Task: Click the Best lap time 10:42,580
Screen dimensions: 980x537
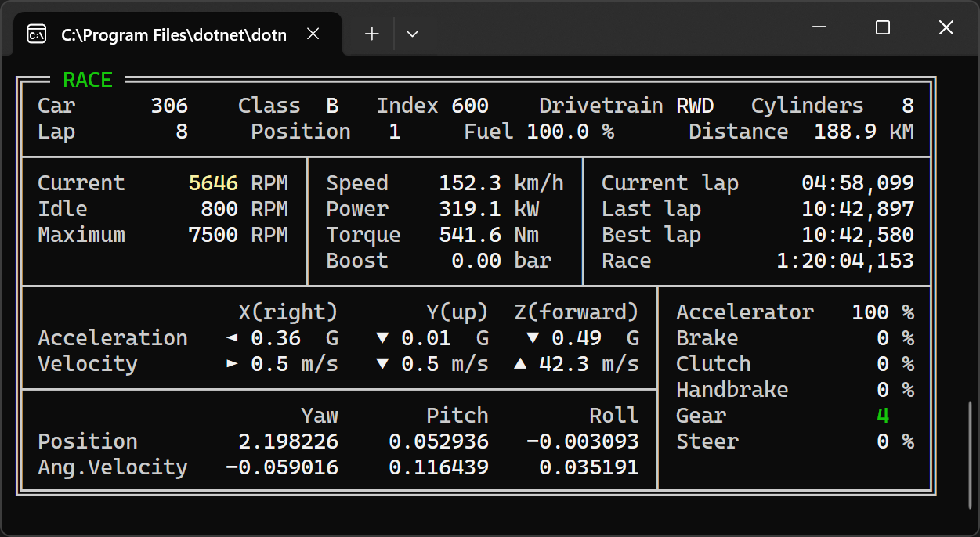Action: click(x=857, y=235)
